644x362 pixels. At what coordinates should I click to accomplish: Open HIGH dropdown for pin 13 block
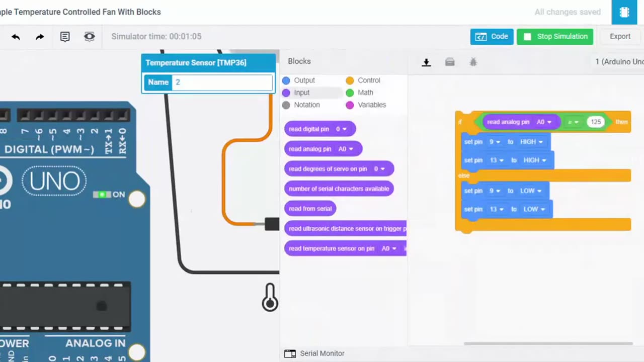pyautogui.click(x=534, y=160)
